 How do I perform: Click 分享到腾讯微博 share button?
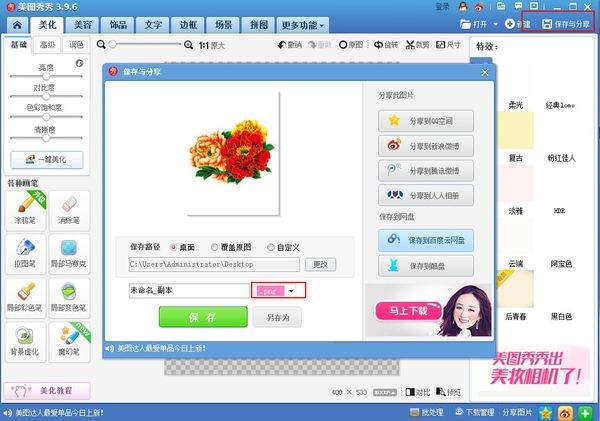click(426, 171)
